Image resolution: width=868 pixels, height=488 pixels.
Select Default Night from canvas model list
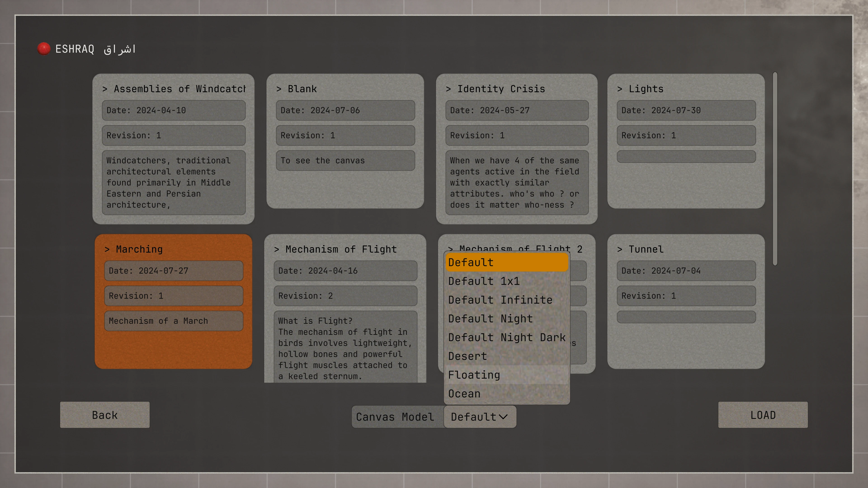[x=490, y=319]
